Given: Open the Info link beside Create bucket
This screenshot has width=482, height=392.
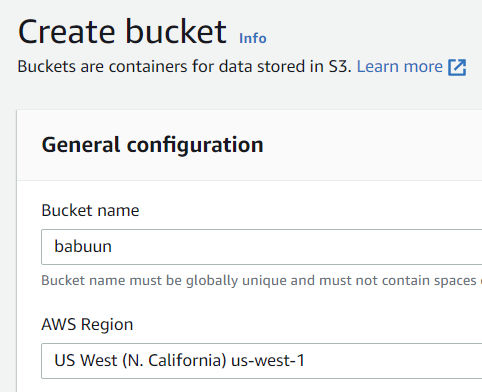Looking at the screenshot, I should [x=253, y=38].
